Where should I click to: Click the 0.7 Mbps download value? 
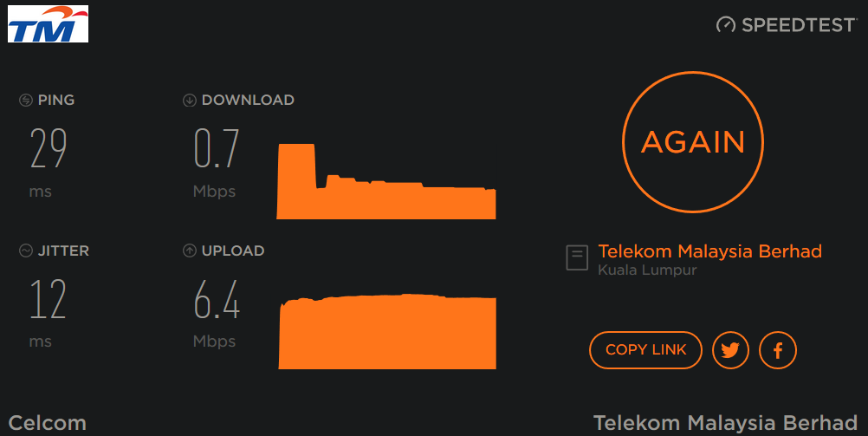coord(217,149)
